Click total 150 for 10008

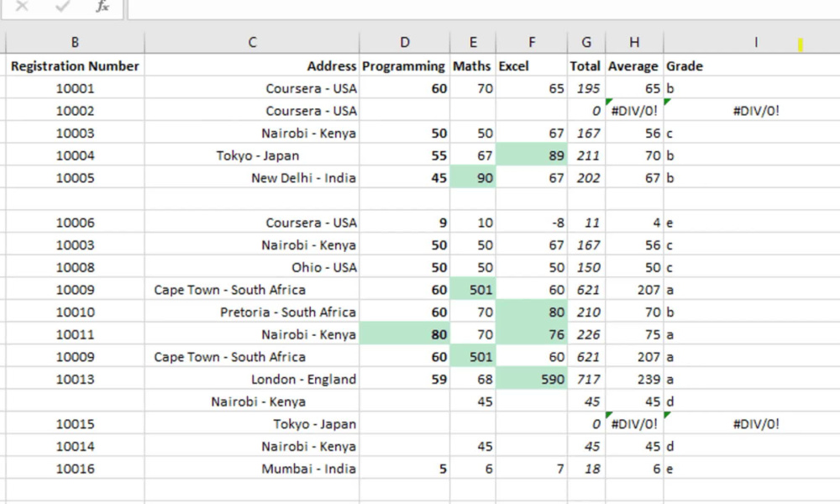click(x=586, y=267)
